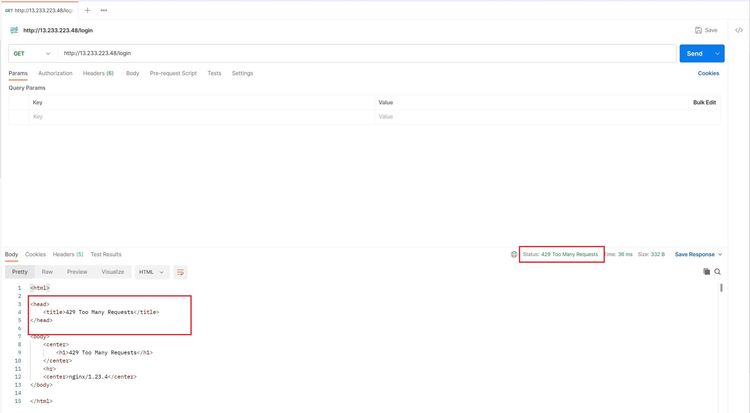Search the response with magnifier icon

coord(717,272)
